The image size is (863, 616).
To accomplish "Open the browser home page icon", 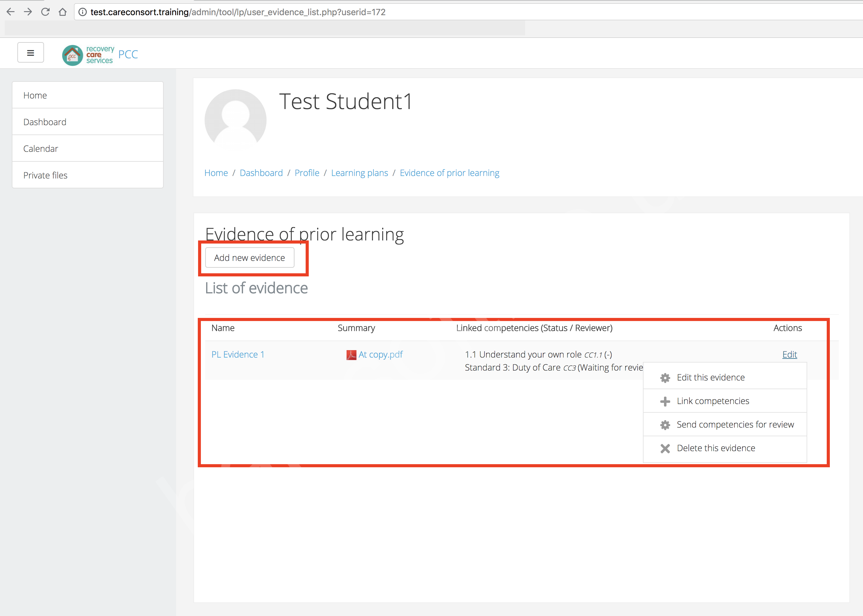I will 63,12.
